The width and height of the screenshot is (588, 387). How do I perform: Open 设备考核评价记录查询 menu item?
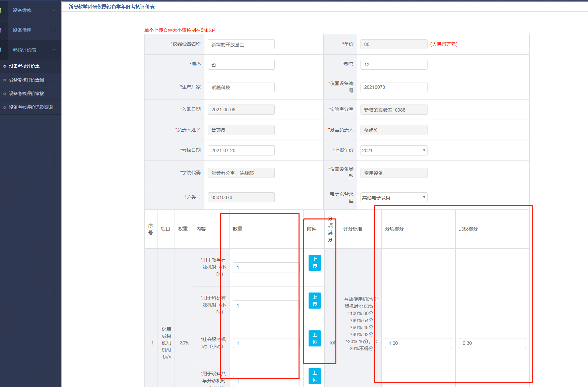coord(30,108)
